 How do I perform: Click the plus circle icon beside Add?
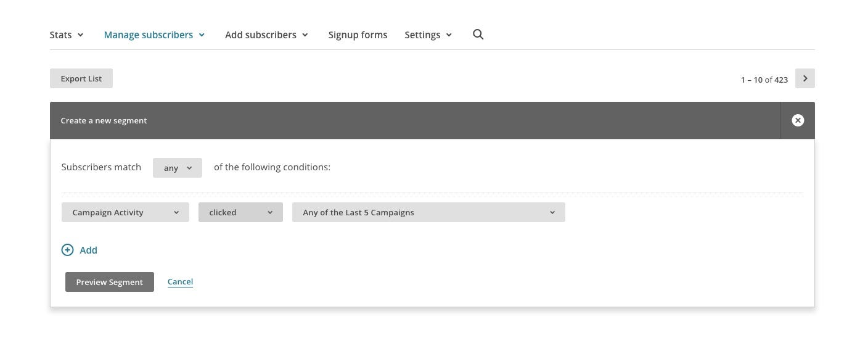pos(67,250)
